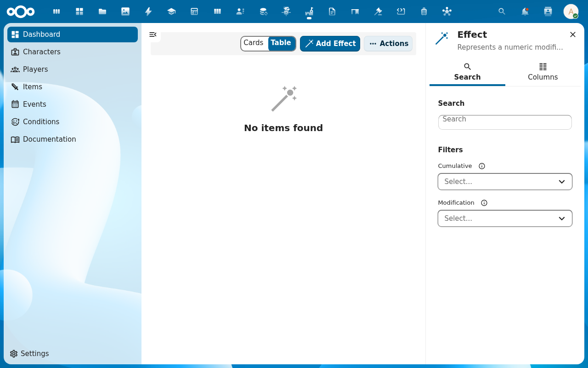
Task: Open the three-column board app icon
Action: pos(217,11)
